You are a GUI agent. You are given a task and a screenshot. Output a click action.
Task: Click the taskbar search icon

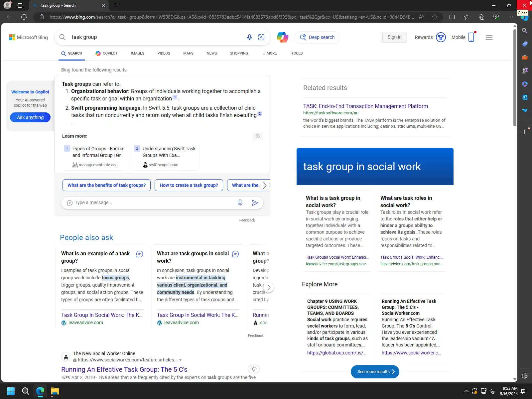click(x=25, y=391)
